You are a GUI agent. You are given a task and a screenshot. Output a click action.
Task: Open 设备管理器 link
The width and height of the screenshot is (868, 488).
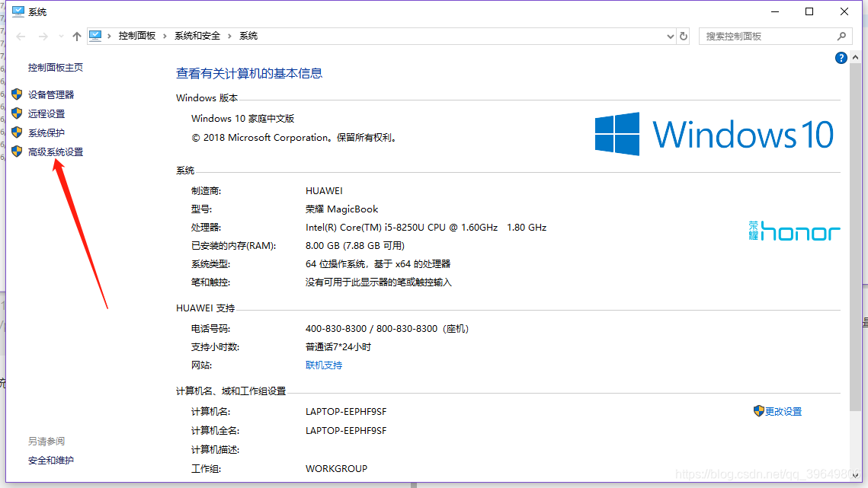(x=51, y=94)
